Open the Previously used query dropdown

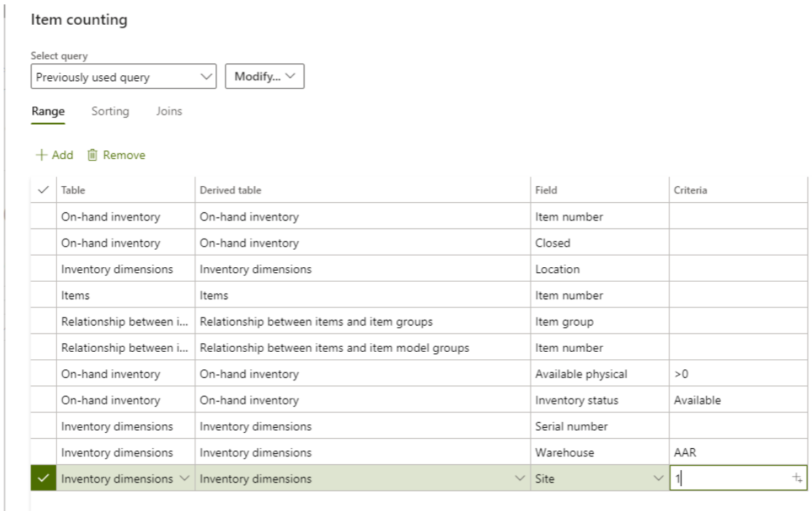point(124,77)
